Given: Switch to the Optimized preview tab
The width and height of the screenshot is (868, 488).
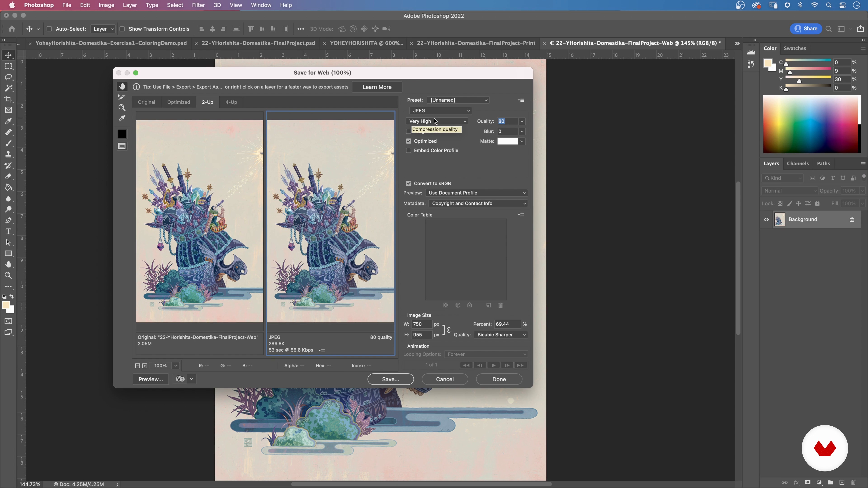Looking at the screenshot, I should 179,102.
